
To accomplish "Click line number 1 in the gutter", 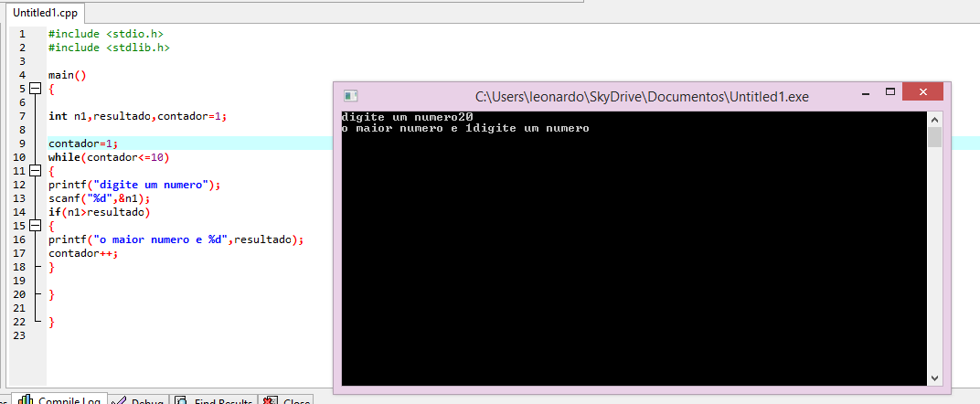I will pos(23,34).
